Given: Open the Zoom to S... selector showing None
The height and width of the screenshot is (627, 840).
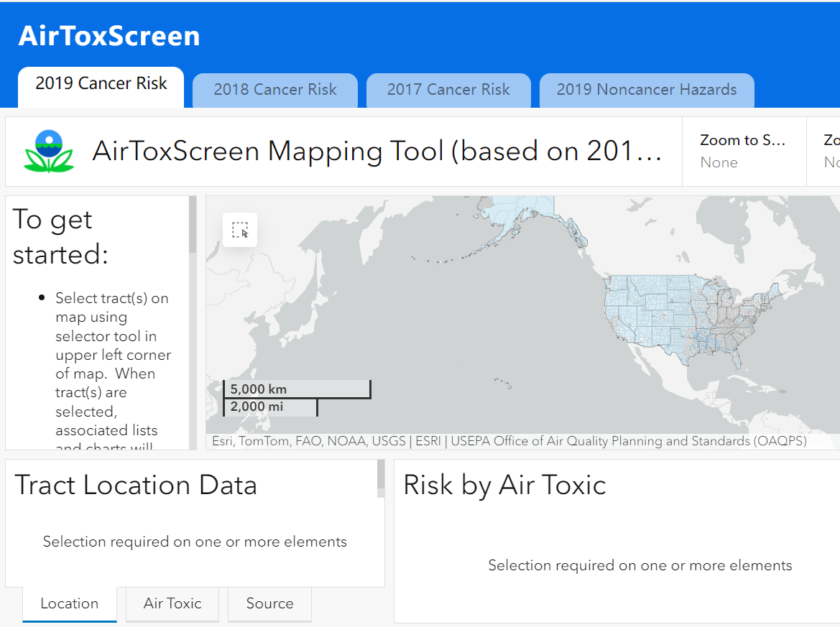Looking at the screenshot, I should pyautogui.click(x=743, y=151).
